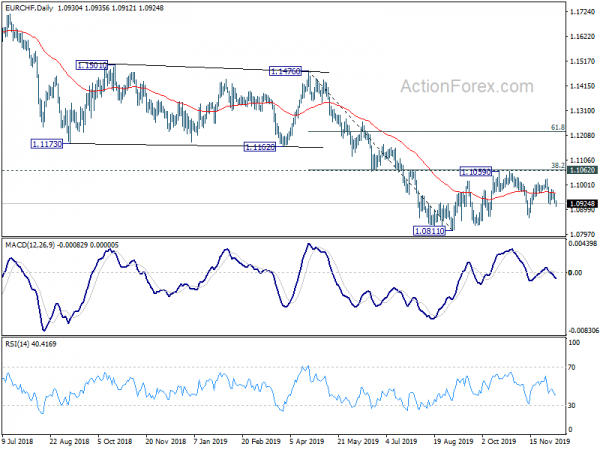The width and height of the screenshot is (600, 450).
Task: Click the MACD 0.004398 scale value
Action: [x=583, y=243]
